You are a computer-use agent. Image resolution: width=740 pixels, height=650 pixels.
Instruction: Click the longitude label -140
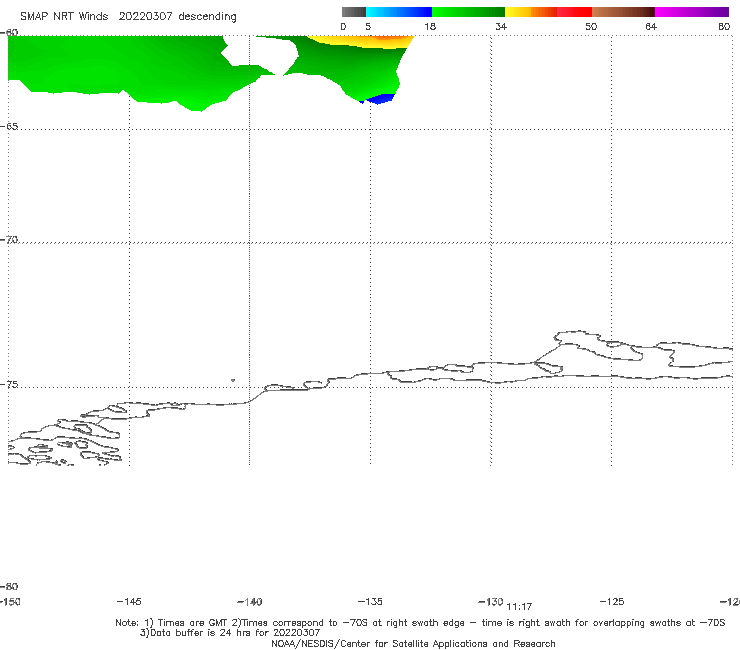click(x=250, y=602)
